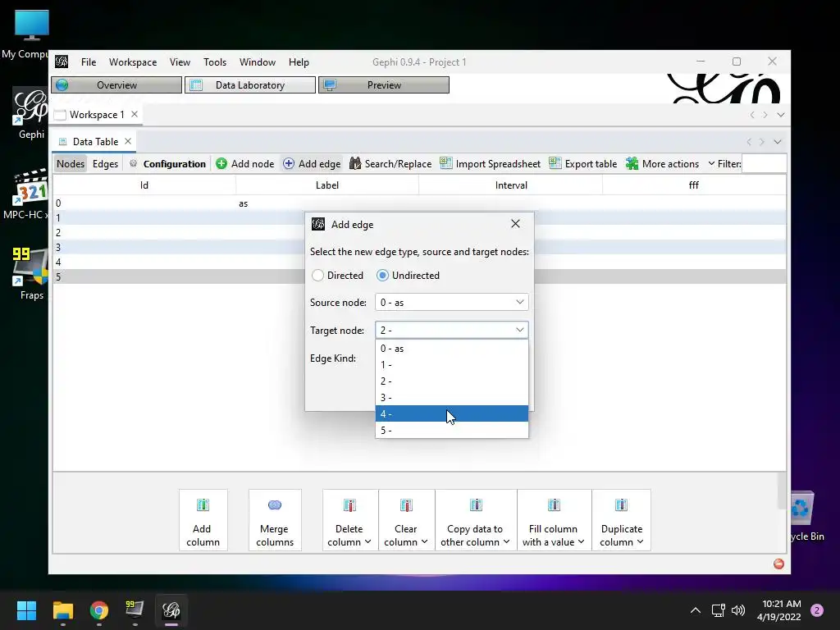Sort by the Id column header
Screen dimensions: 840x630
[x=144, y=185]
